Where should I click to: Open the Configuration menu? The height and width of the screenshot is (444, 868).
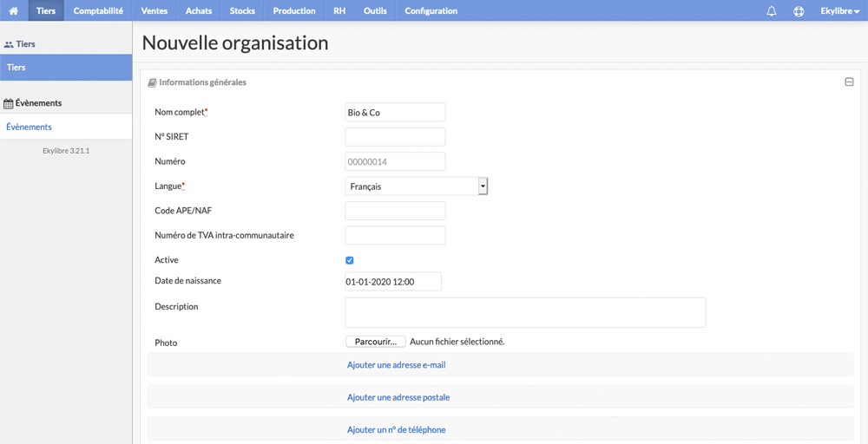click(431, 10)
